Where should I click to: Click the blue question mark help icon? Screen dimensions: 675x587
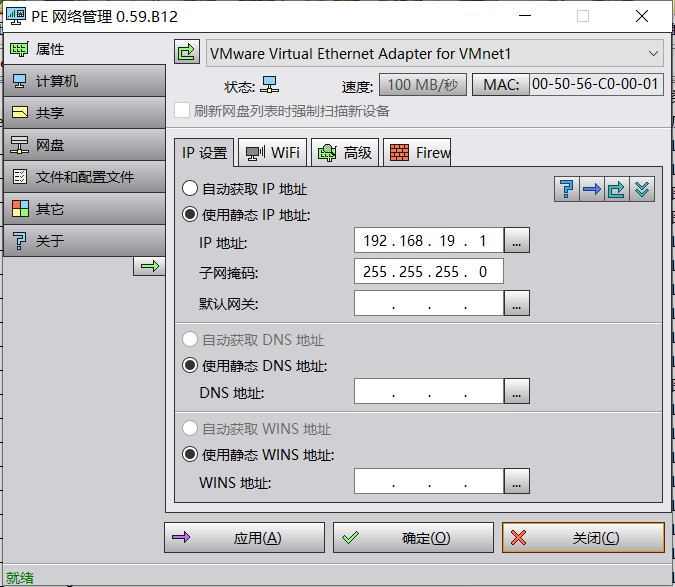(x=567, y=189)
